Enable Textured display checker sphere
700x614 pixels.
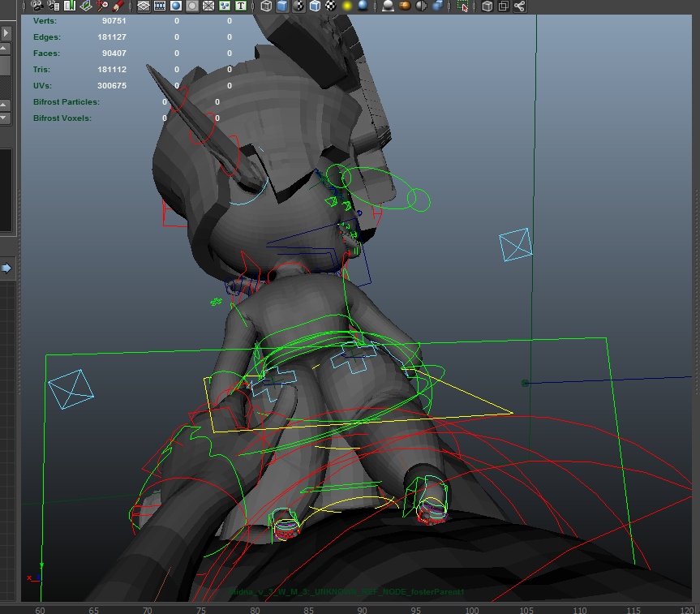pos(331,6)
